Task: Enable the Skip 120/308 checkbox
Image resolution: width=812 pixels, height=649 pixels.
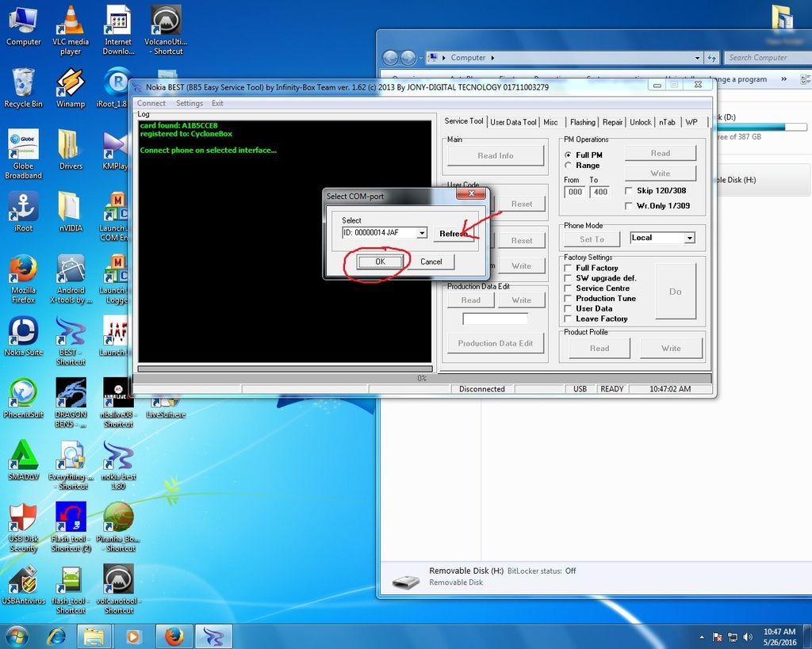Action: (x=629, y=191)
